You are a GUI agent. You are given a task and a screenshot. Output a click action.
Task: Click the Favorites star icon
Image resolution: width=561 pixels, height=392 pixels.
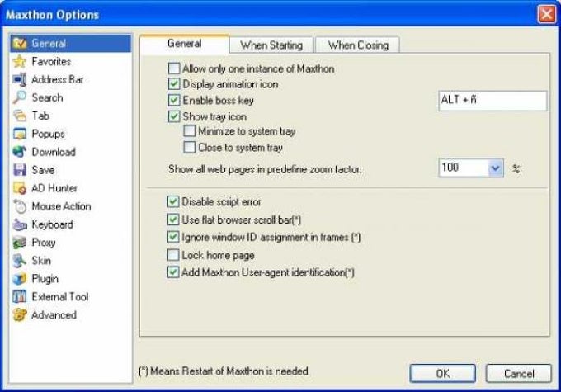point(20,62)
